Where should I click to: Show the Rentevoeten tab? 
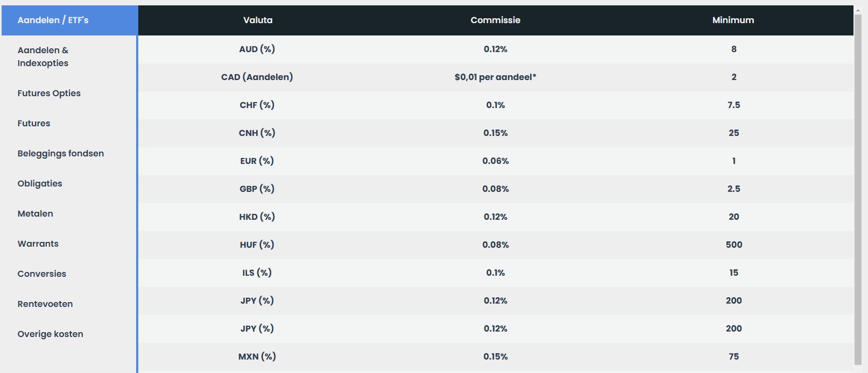[45, 304]
